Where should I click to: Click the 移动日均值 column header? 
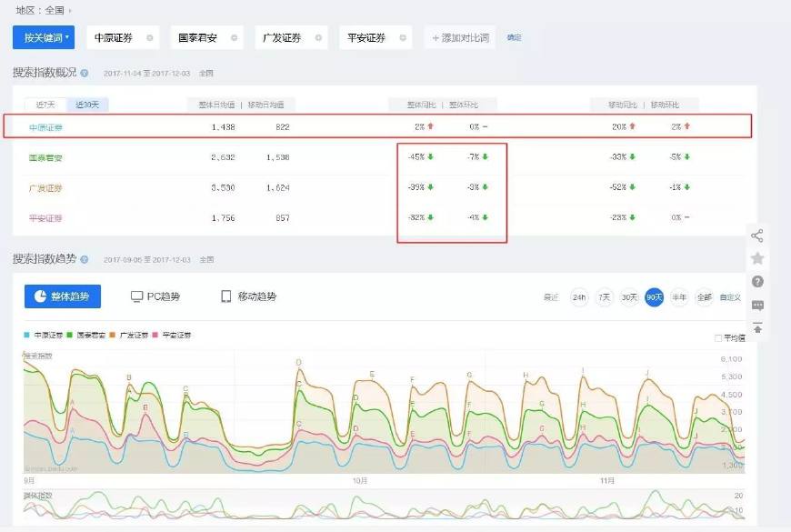click(265, 105)
